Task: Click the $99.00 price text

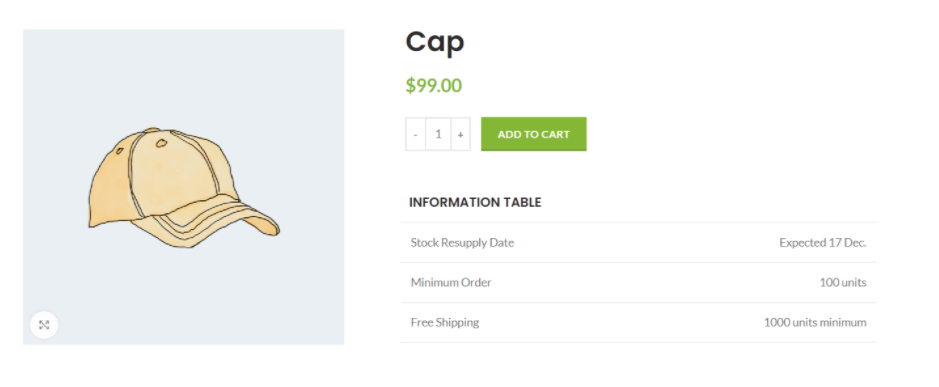Action: [434, 85]
